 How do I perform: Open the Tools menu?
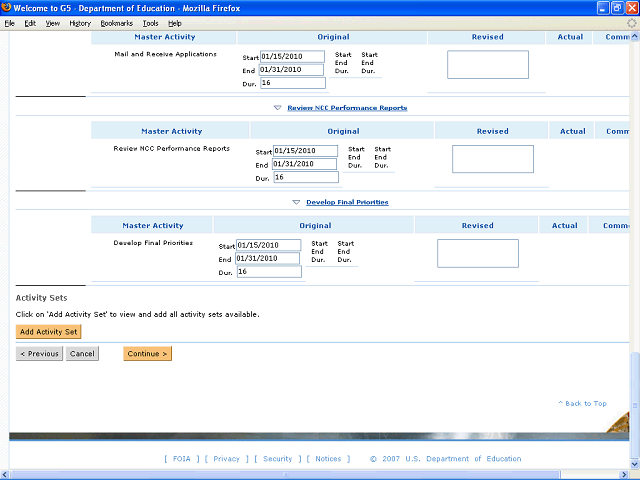point(150,23)
